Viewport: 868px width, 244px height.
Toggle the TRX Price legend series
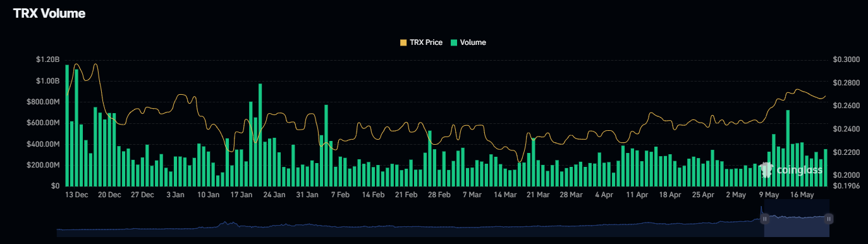pyautogui.click(x=421, y=42)
